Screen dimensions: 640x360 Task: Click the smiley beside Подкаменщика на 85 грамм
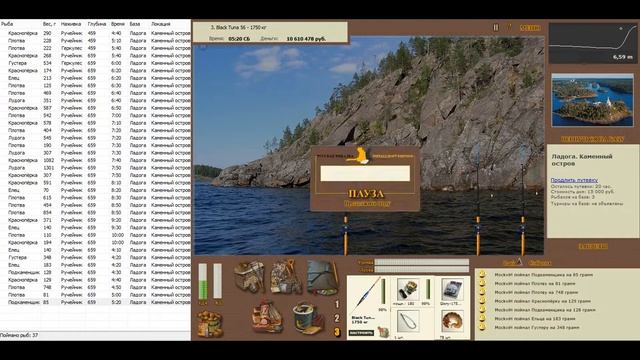pyautogui.click(x=482, y=275)
